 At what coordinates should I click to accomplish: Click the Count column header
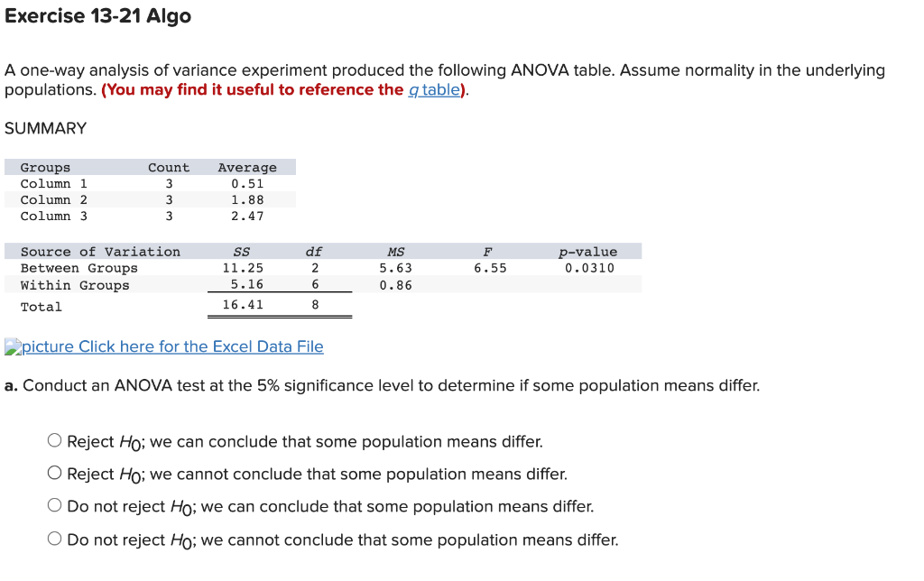click(x=169, y=167)
